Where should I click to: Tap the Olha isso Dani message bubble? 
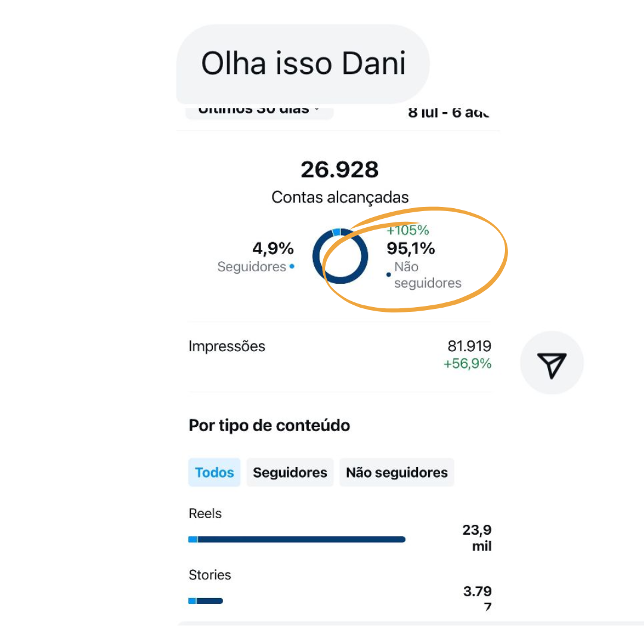[x=303, y=64]
